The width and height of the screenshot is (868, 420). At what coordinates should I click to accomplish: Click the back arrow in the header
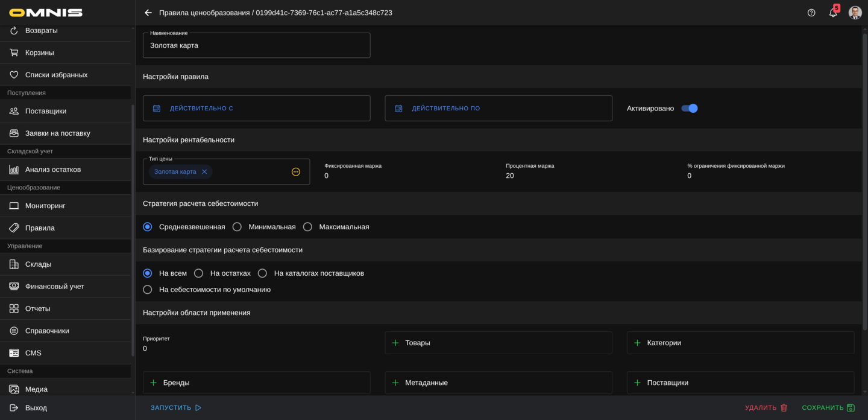pos(148,13)
